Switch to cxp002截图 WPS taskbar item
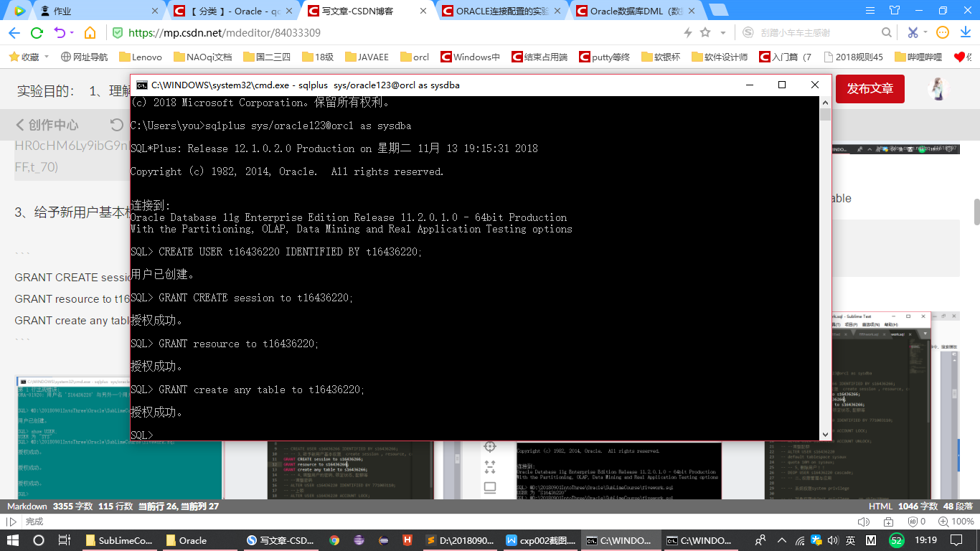The image size is (980, 551). point(540,540)
